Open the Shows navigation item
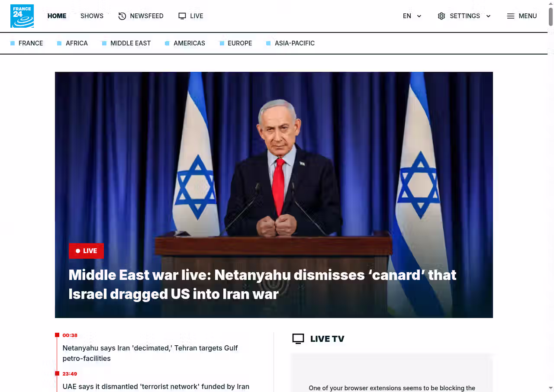This screenshot has height=392, width=554. click(x=92, y=16)
